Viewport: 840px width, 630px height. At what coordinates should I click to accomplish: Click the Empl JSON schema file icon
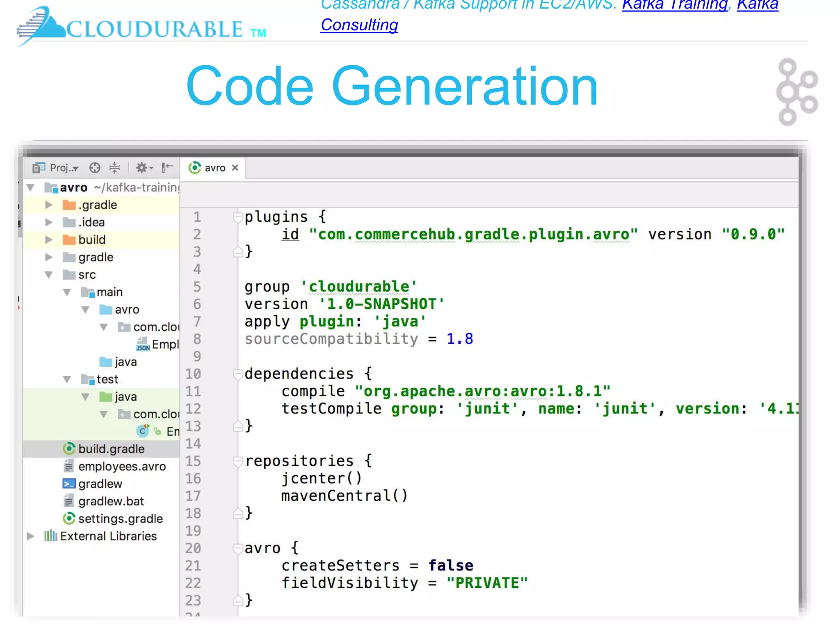[x=143, y=344]
